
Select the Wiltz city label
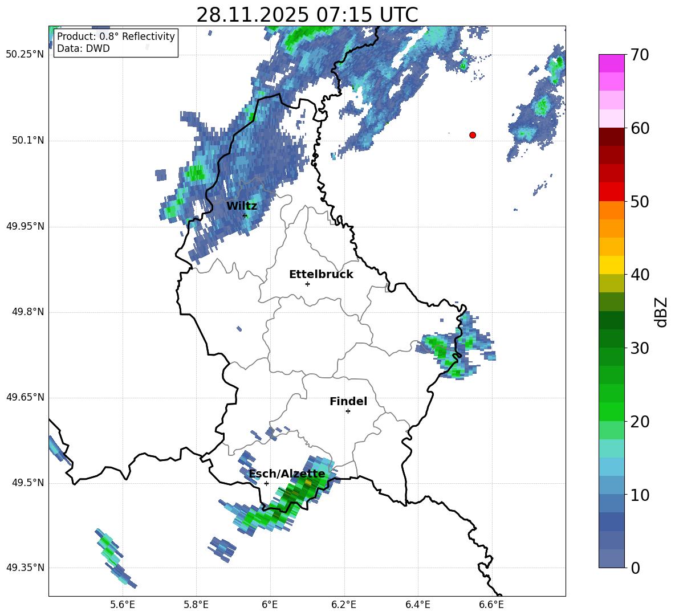pos(242,206)
